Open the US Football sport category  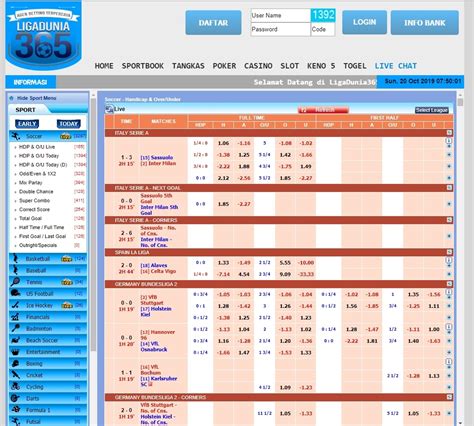(48, 294)
